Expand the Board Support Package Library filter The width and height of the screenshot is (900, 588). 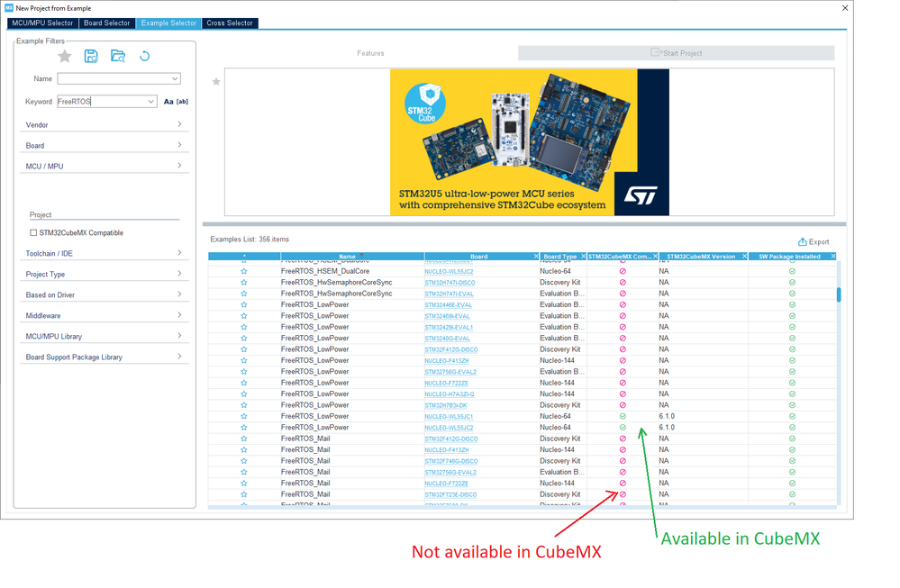coord(105,357)
